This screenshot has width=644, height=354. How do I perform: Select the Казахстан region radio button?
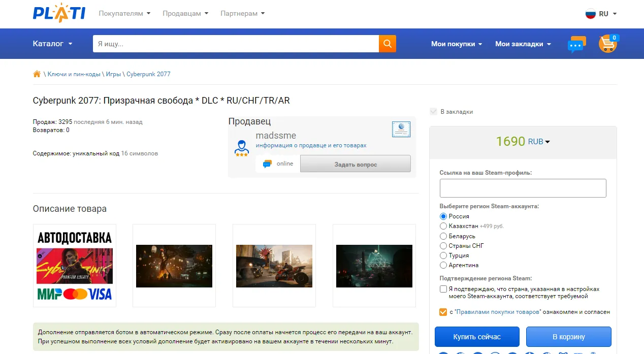443,226
